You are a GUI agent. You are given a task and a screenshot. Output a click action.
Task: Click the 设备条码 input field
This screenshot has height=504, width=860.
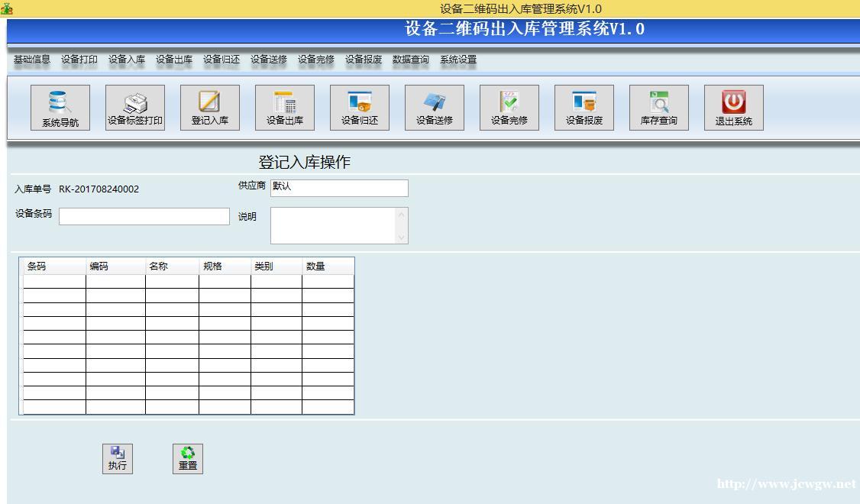point(144,217)
